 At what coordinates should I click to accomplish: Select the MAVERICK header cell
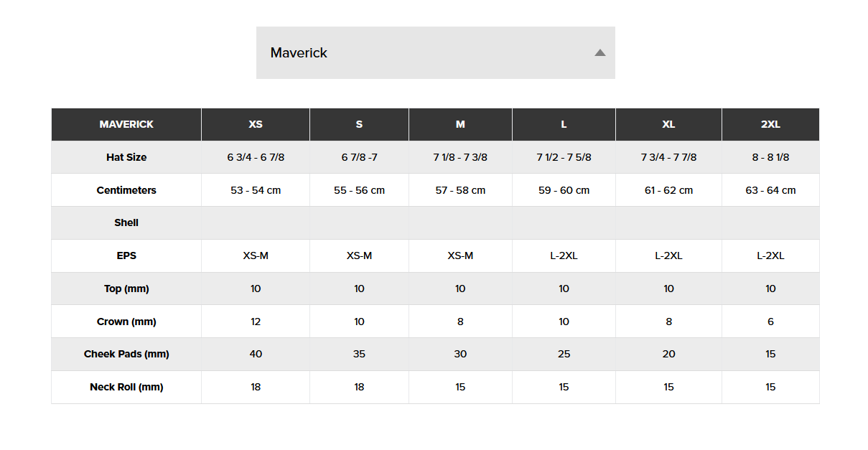[126, 124]
